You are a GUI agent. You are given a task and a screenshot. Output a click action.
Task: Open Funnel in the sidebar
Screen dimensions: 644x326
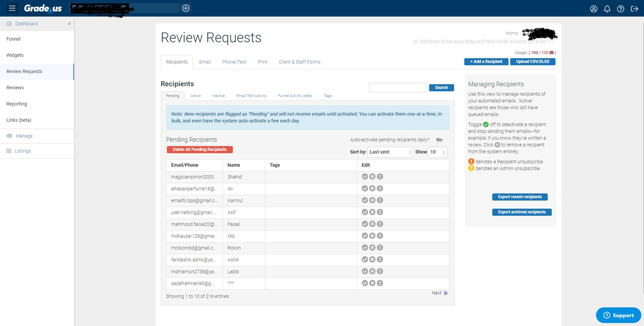pyautogui.click(x=14, y=39)
